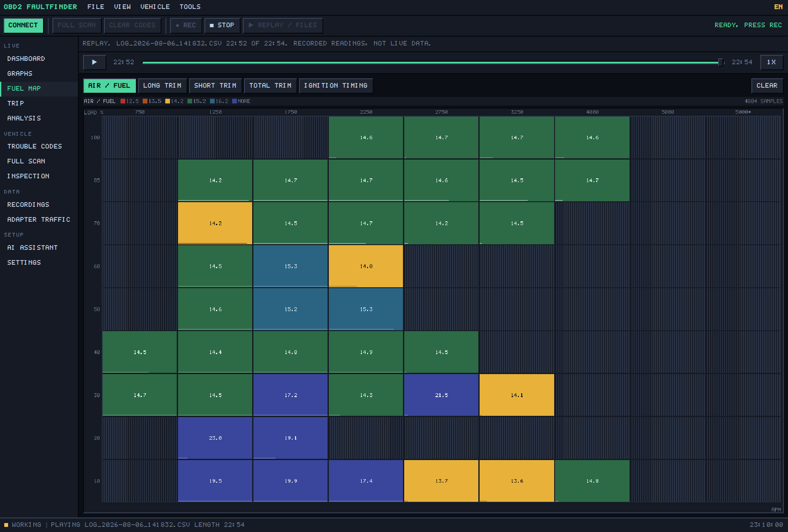This screenshot has width=788, height=532.
Task: Open Settings in the sidebar
Action: tap(39, 263)
